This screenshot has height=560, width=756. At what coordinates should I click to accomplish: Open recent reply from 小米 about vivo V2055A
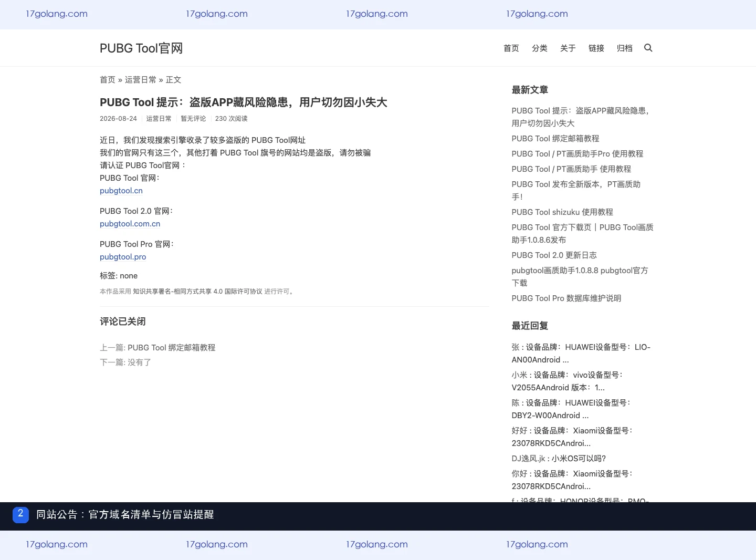[x=568, y=381]
